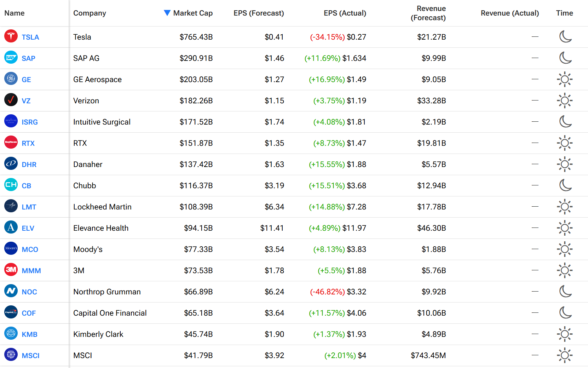588x368 pixels.
Task: Select Northrop Grumman EPS (-46.82%) $3.32
Action: (338, 292)
